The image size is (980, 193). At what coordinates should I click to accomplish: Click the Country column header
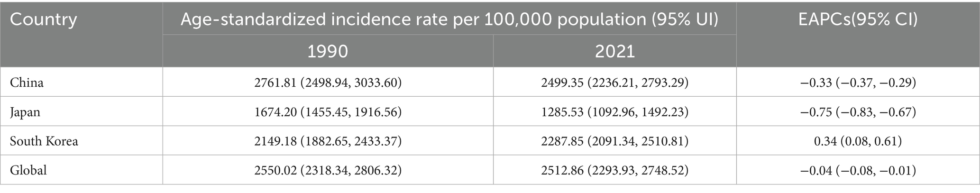[x=43, y=20]
